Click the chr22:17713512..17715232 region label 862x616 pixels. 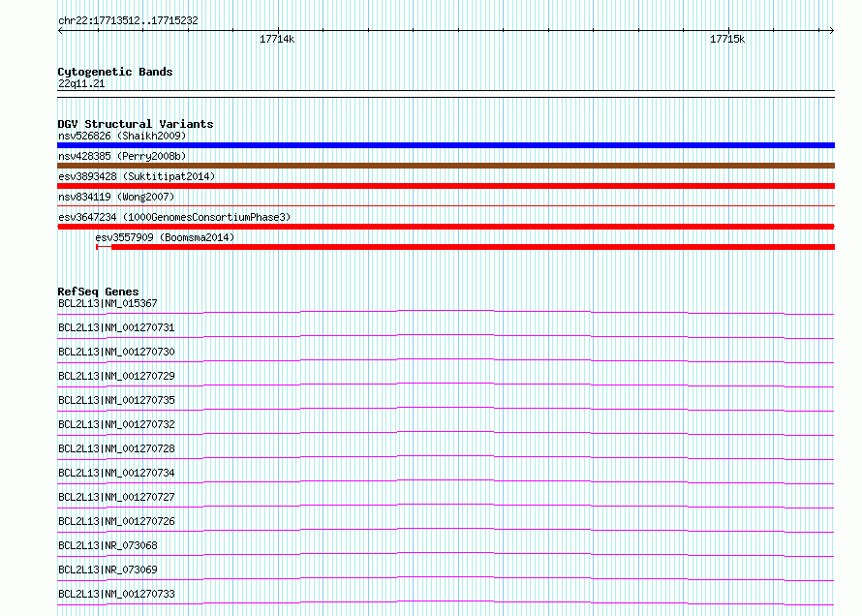coord(128,21)
